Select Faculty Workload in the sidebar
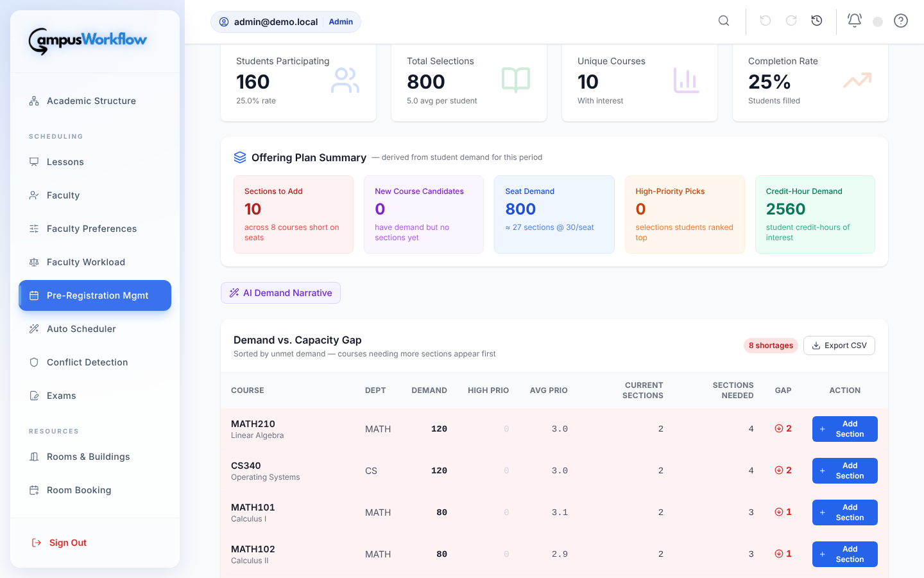This screenshot has height=578, width=924. (95, 262)
